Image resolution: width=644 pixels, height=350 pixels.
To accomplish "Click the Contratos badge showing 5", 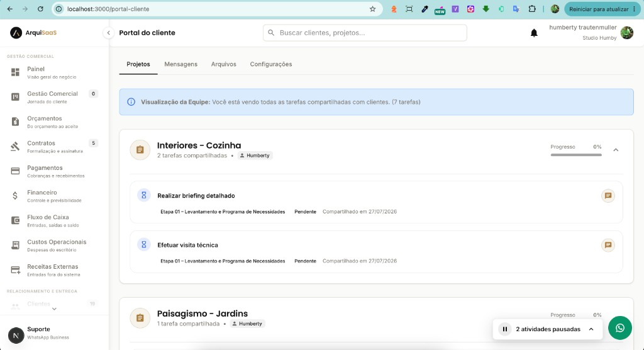I will 93,143.
